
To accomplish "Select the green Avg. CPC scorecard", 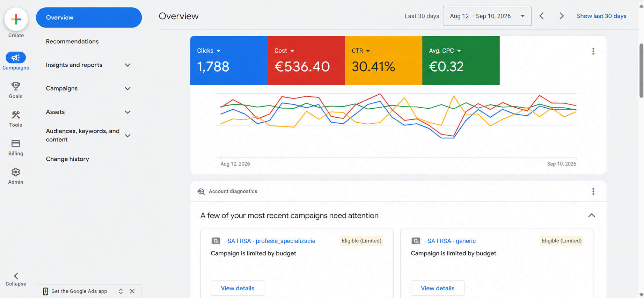I will pyautogui.click(x=461, y=60).
